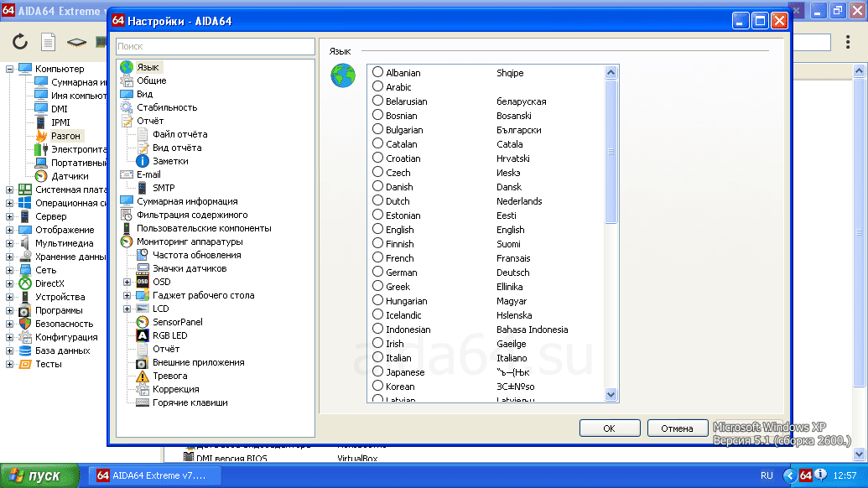Screen dimensions: 868x488
Task: Open the Коррекция settings page
Action: click(x=175, y=390)
